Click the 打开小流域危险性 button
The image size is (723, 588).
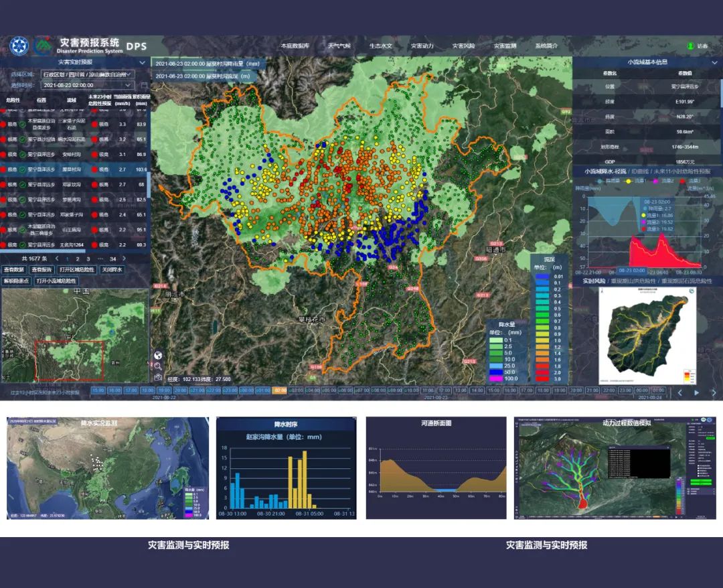tap(56, 281)
